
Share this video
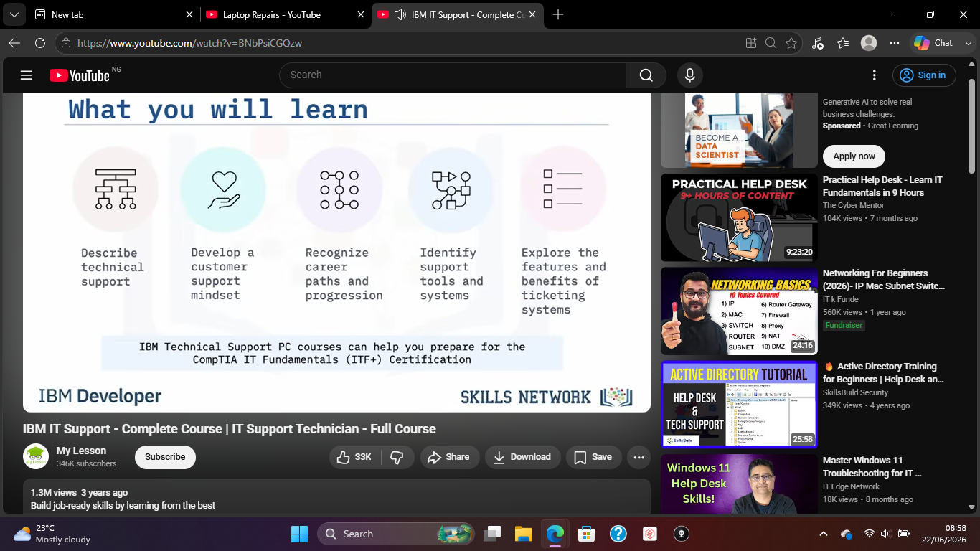(x=450, y=457)
